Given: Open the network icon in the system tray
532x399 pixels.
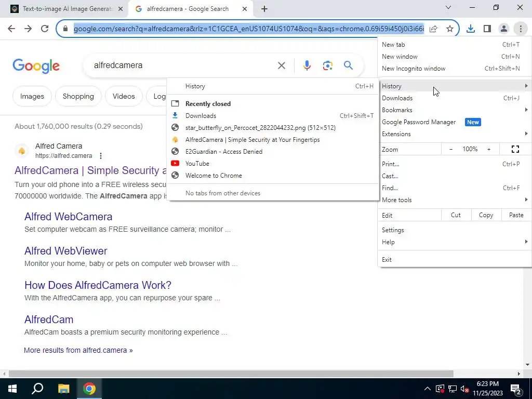Looking at the screenshot, I should (x=453, y=389).
